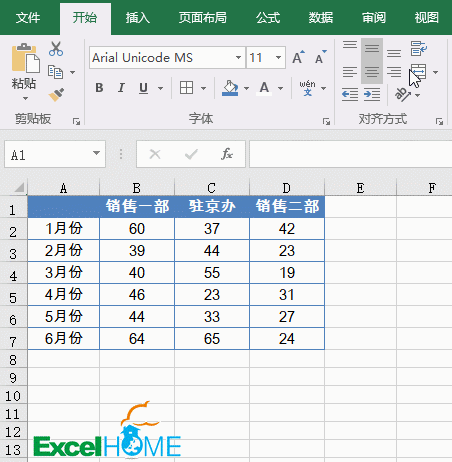Image resolution: width=452 pixels, height=462 pixels.
Task: Select the cell with value 65
Action: 212,339
